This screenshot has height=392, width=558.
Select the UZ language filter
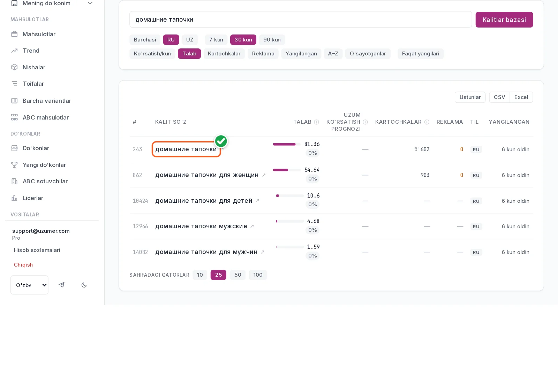point(190,40)
